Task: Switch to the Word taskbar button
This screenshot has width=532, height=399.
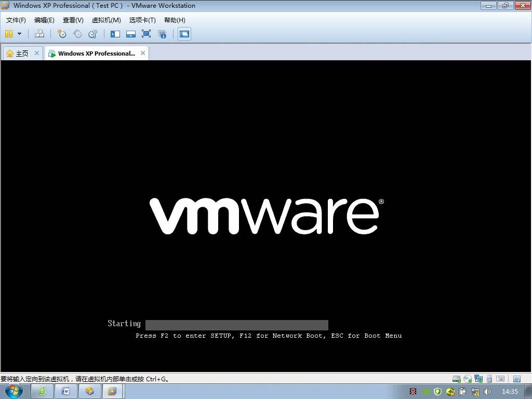Action: coord(66,391)
